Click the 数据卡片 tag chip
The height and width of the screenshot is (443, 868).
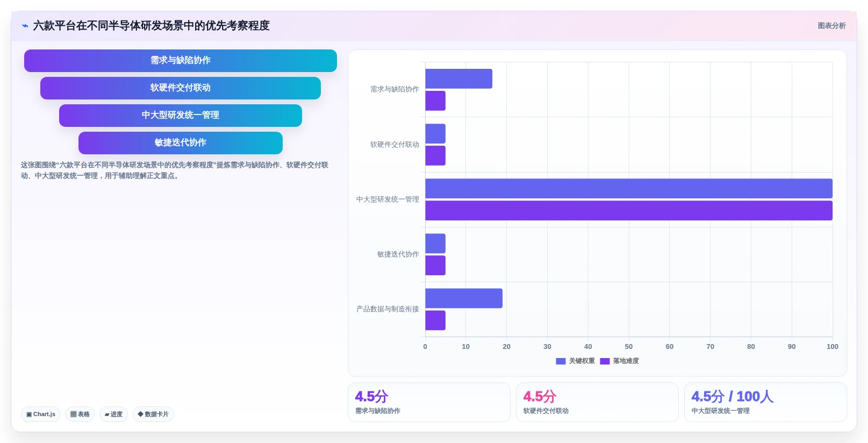[x=153, y=414]
